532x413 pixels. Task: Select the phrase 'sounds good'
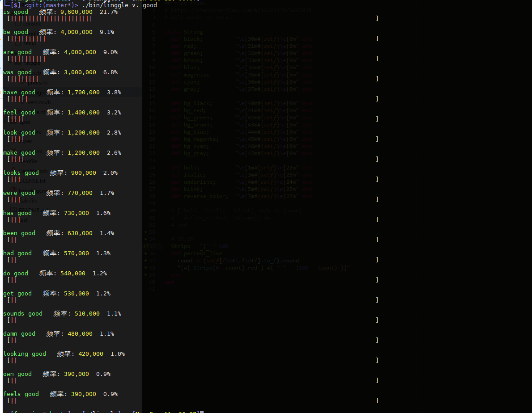(23, 314)
